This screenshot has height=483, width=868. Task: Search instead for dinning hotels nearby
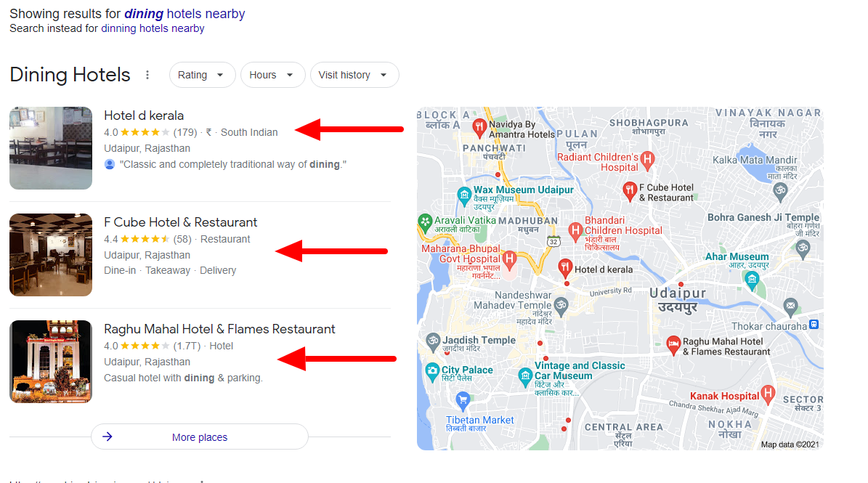coord(153,28)
